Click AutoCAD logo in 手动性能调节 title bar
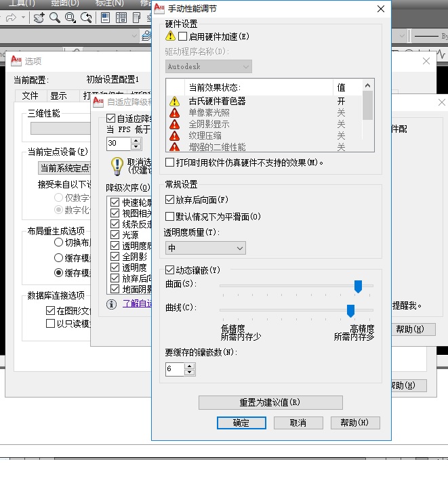 [x=159, y=7]
